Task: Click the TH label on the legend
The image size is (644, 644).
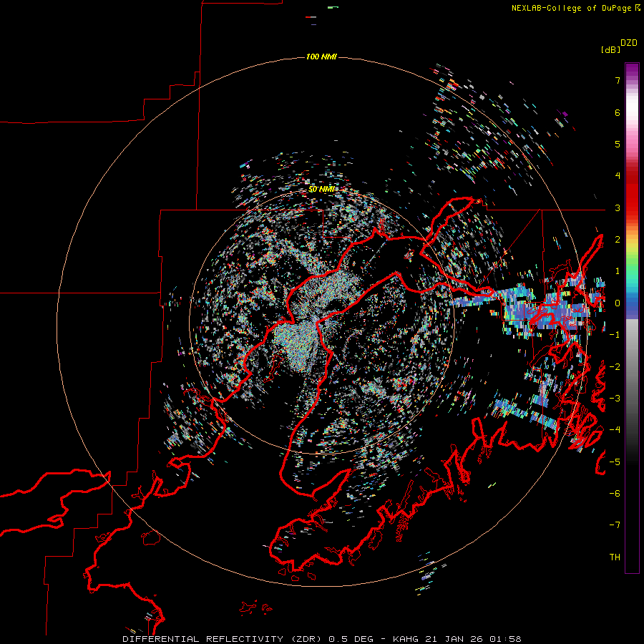Action: point(615,557)
